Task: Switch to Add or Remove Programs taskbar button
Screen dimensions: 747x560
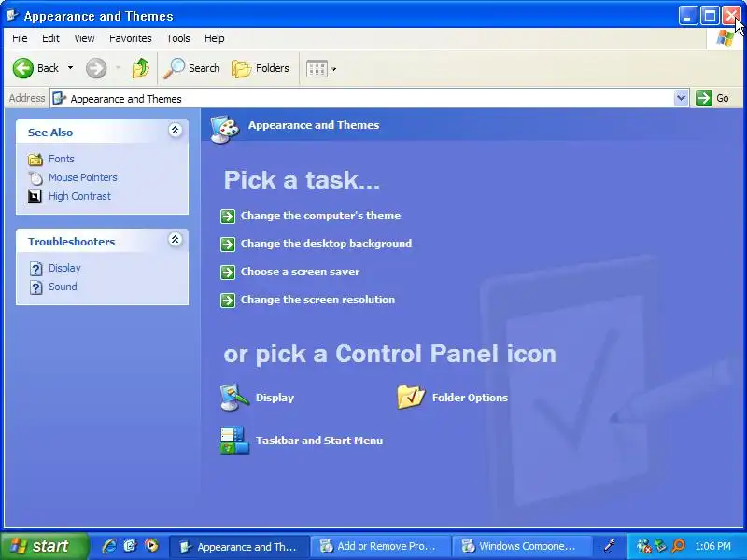Action: click(380, 546)
